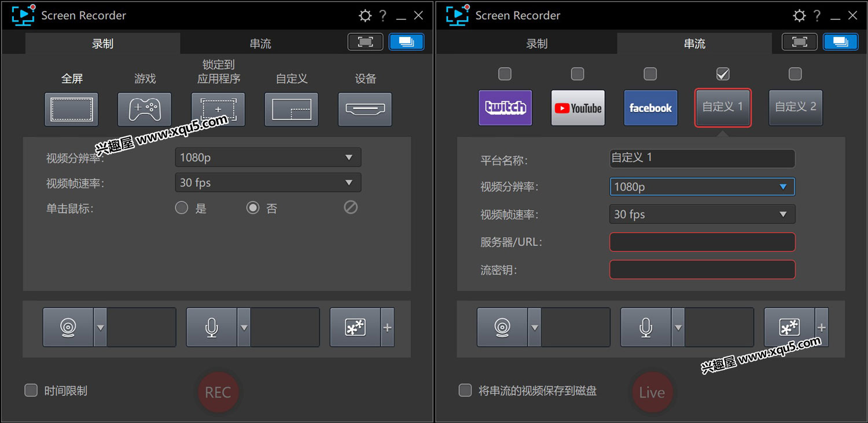Open help question mark in left window
Image resolution: width=868 pixels, height=423 pixels.
pyautogui.click(x=383, y=16)
